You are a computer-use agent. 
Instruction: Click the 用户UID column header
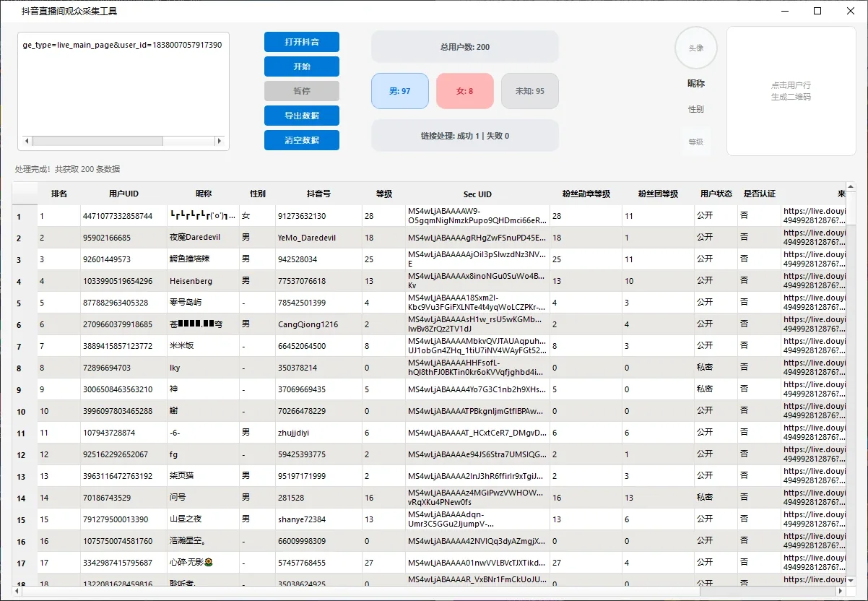pyautogui.click(x=123, y=194)
